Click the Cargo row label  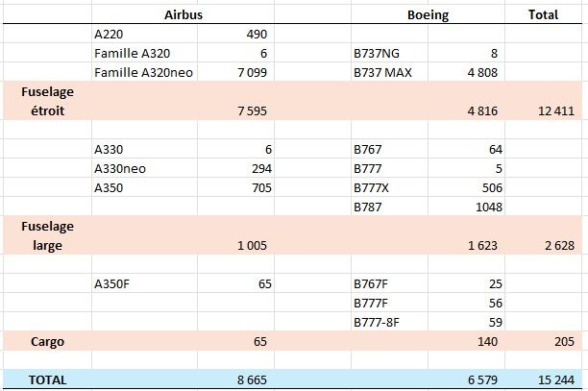click(x=47, y=341)
